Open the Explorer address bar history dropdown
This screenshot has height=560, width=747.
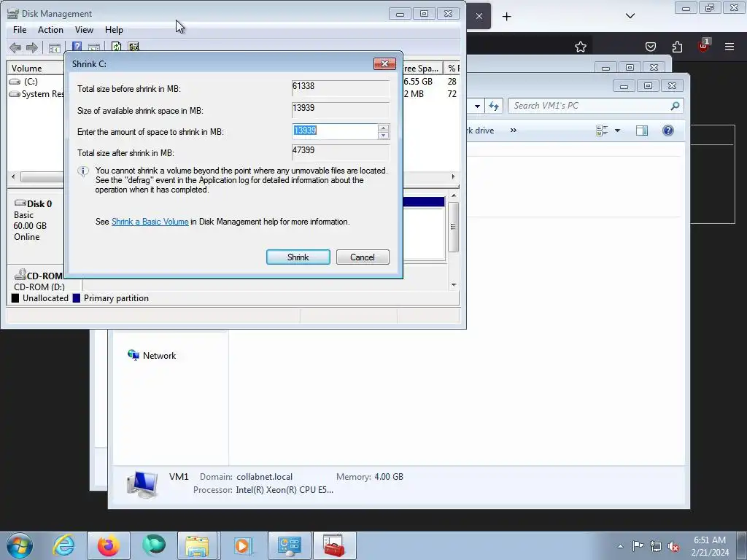(477, 106)
